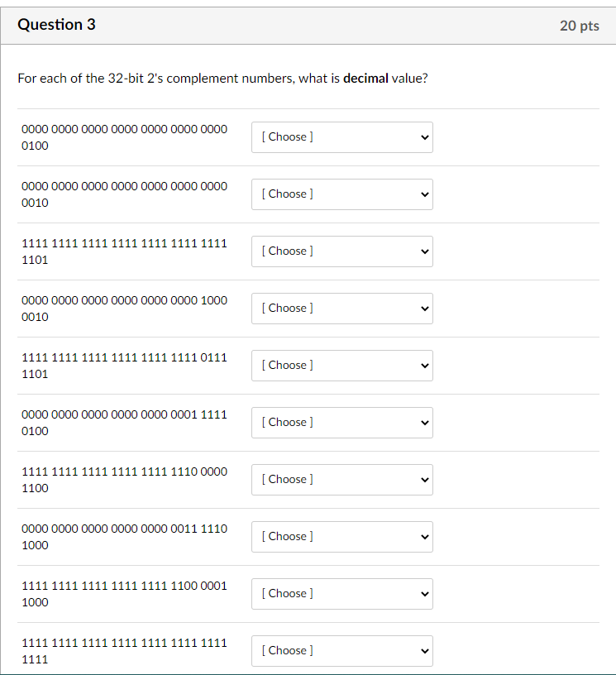Click the 20 pts label
Screen dimensions: 616x675
click(579, 26)
